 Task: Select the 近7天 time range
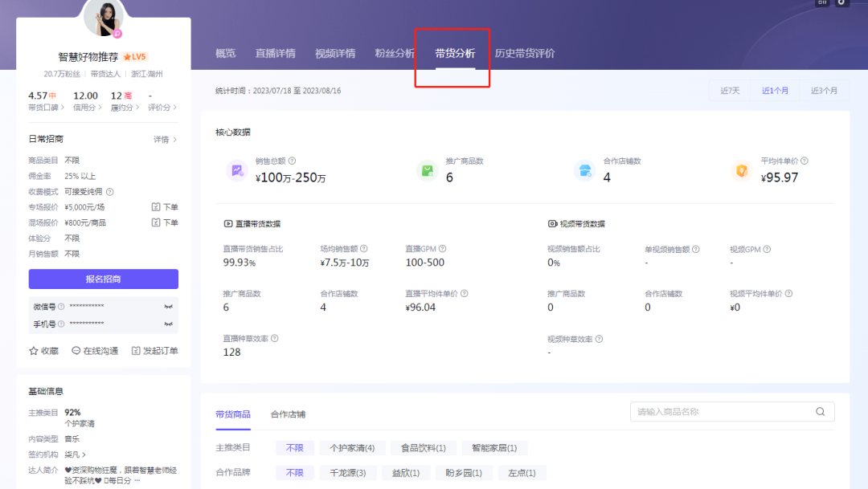coord(730,91)
